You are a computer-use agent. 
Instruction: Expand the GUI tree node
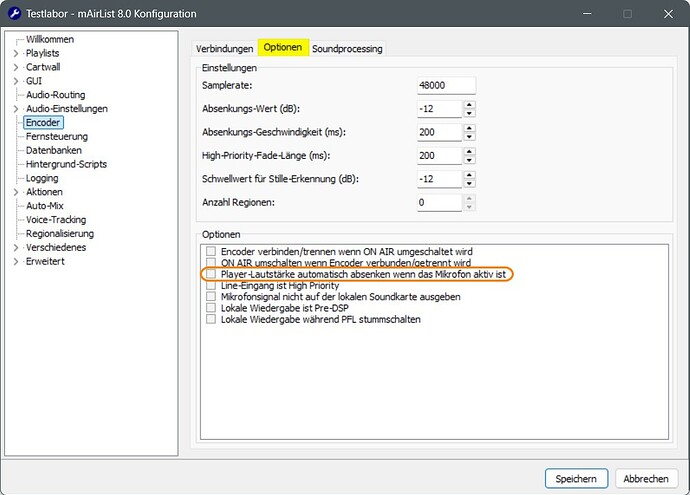tap(16, 81)
